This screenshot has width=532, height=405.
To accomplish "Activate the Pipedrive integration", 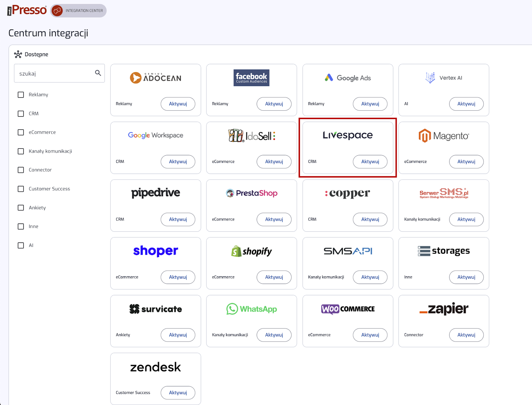I will click(x=178, y=219).
